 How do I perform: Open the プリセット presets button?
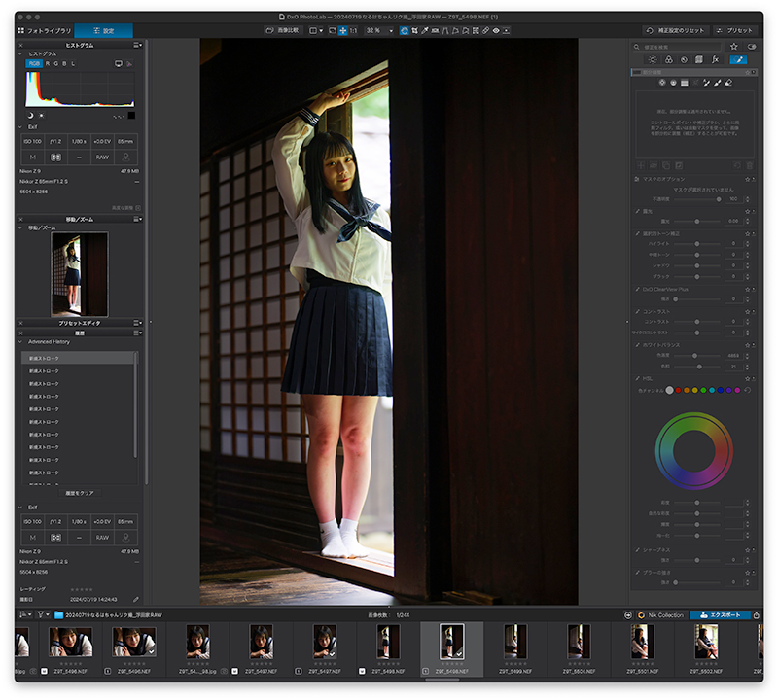[734, 31]
